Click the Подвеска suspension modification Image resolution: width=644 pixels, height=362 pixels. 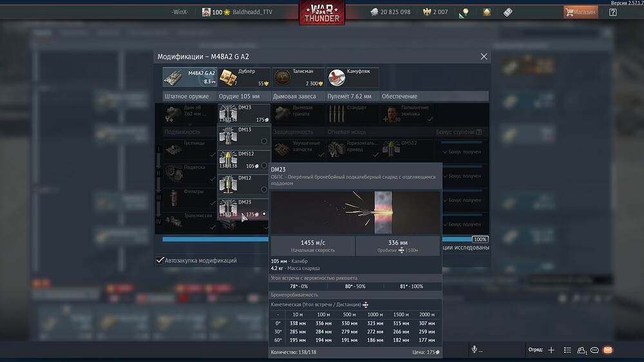click(189, 173)
